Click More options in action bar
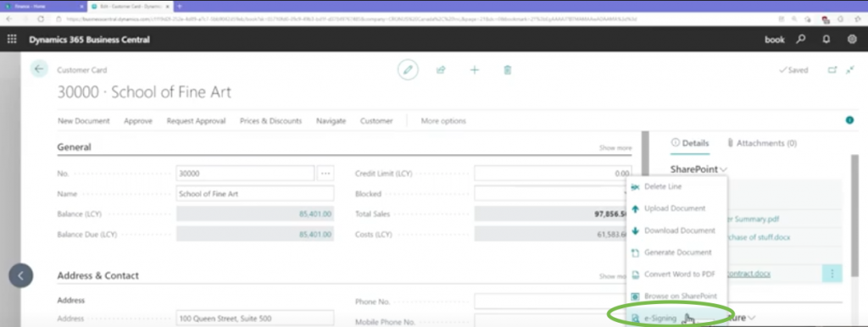 (x=443, y=120)
